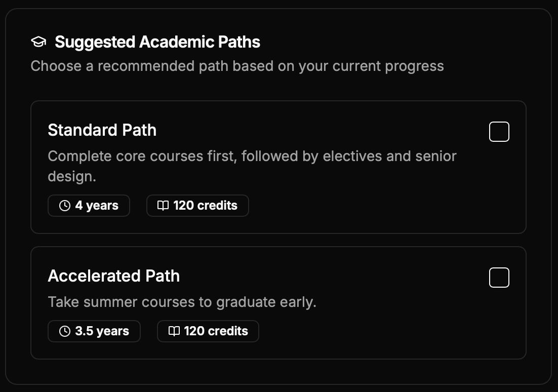
Task: Select the Accelerated Path card
Action: coord(278,302)
